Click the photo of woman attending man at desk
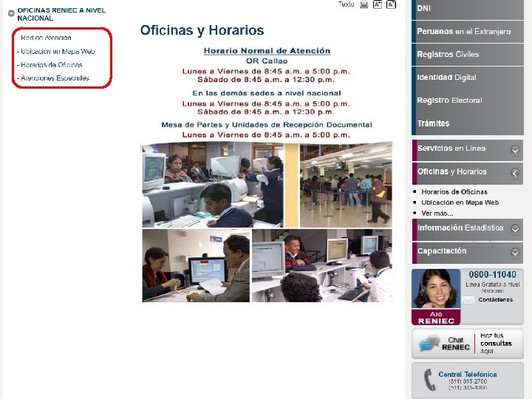 (x=196, y=266)
